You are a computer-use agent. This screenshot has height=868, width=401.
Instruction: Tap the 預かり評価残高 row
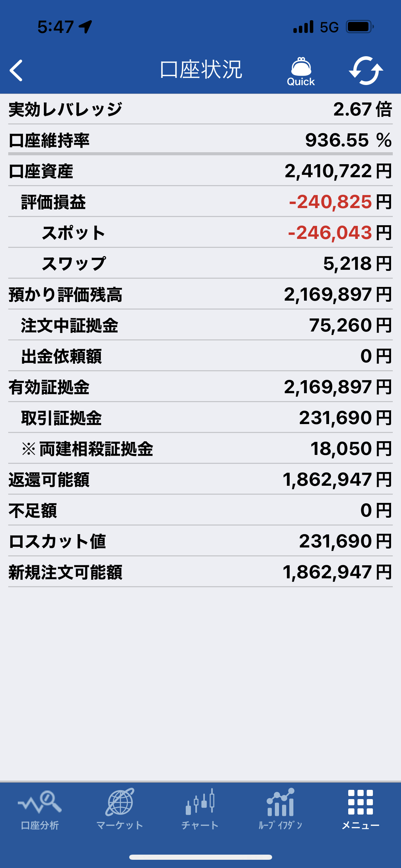(200, 294)
